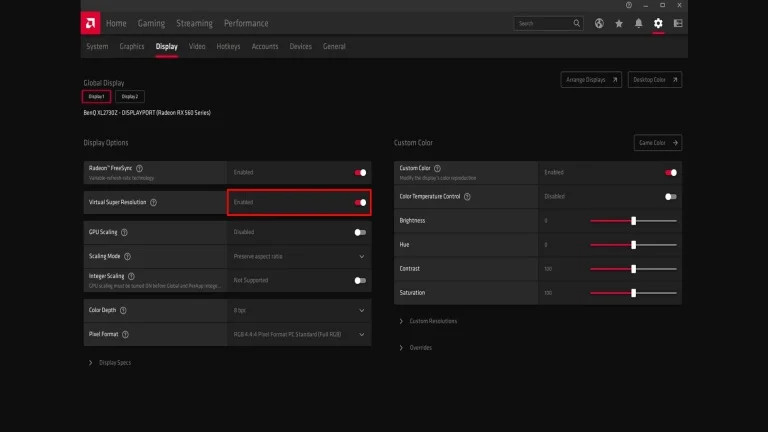Click help icon beside GPU Scaling
This screenshot has height=432, width=768.
(124, 232)
